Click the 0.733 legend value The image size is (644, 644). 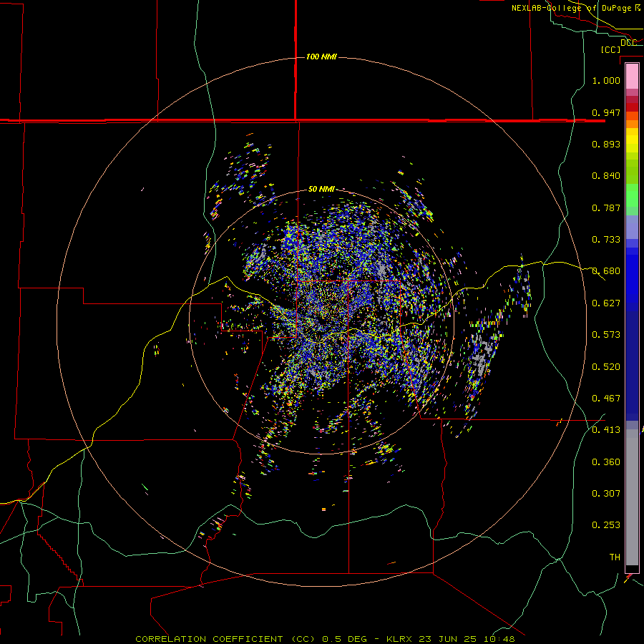pyautogui.click(x=606, y=240)
